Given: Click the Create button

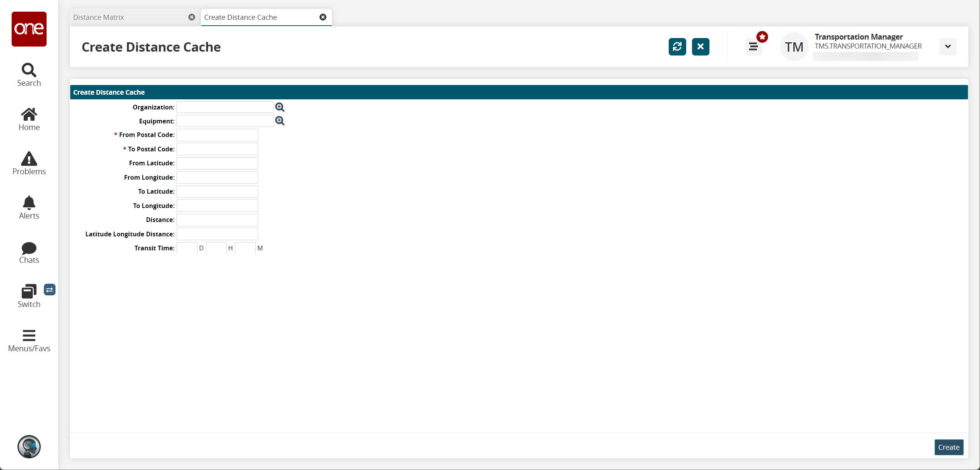Looking at the screenshot, I should click(x=948, y=447).
